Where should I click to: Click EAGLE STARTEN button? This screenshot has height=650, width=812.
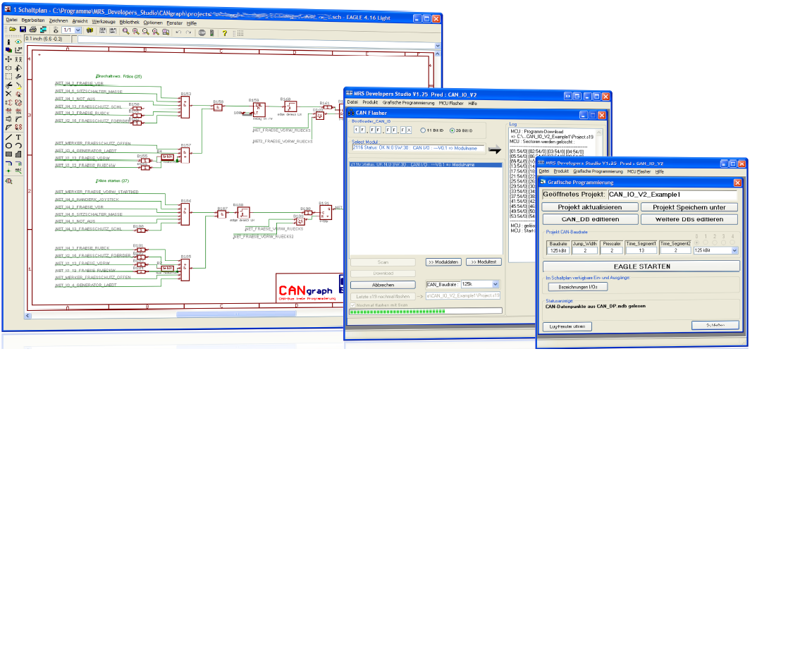641,266
